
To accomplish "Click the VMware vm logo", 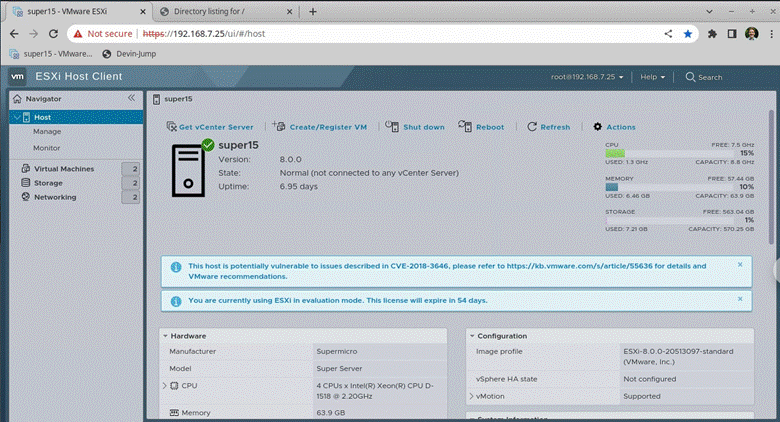I will click(17, 76).
